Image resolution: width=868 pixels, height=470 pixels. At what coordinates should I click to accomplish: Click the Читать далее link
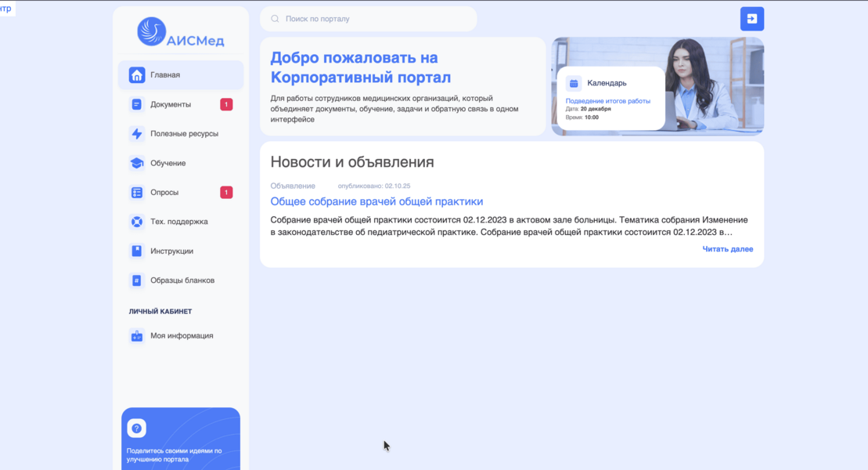click(727, 249)
